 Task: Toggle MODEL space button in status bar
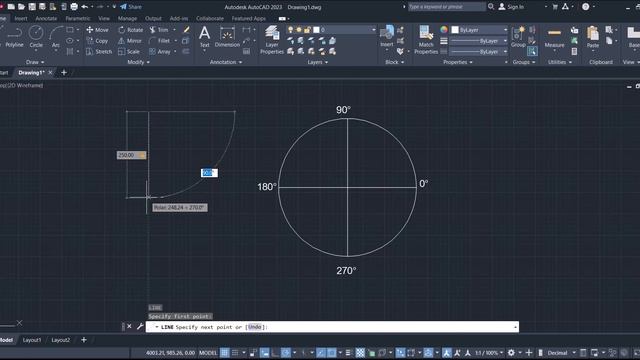pyautogui.click(x=208, y=353)
